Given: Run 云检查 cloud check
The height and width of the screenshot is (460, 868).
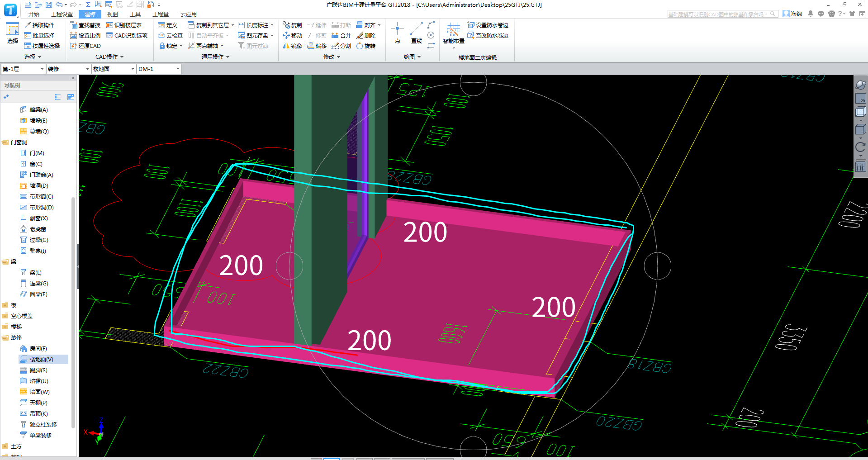Looking at the screenshot, I should [x=171, y=35].
